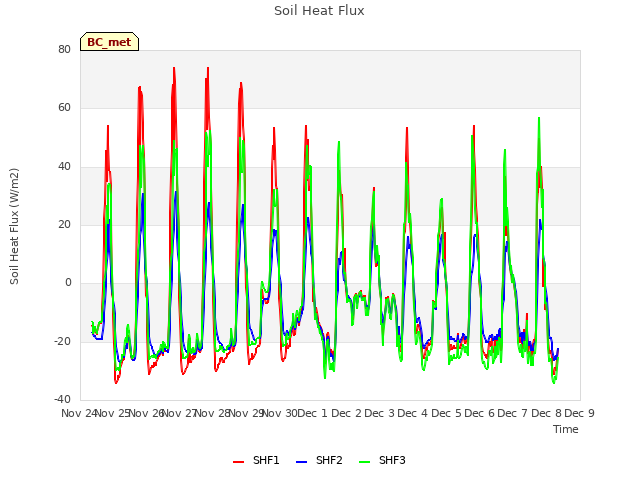Click the Dec 2 x-axis tick label
The height and width of the screenshot is (480, 640).
tap(346, 413)
